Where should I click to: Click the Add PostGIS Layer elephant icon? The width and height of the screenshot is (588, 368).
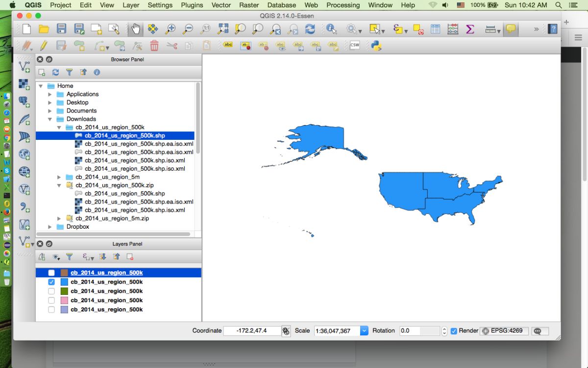pos(24,102)
